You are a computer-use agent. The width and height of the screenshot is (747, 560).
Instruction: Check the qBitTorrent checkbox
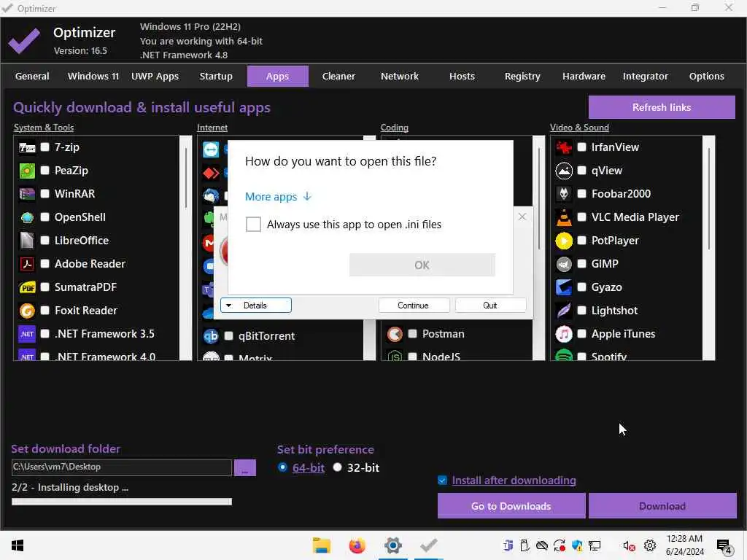pos(228,336)
